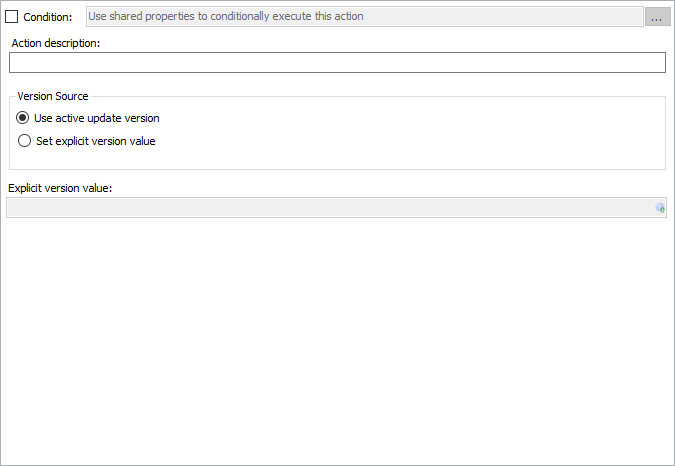Click the Use active update version text

click(x=97, y=118)
